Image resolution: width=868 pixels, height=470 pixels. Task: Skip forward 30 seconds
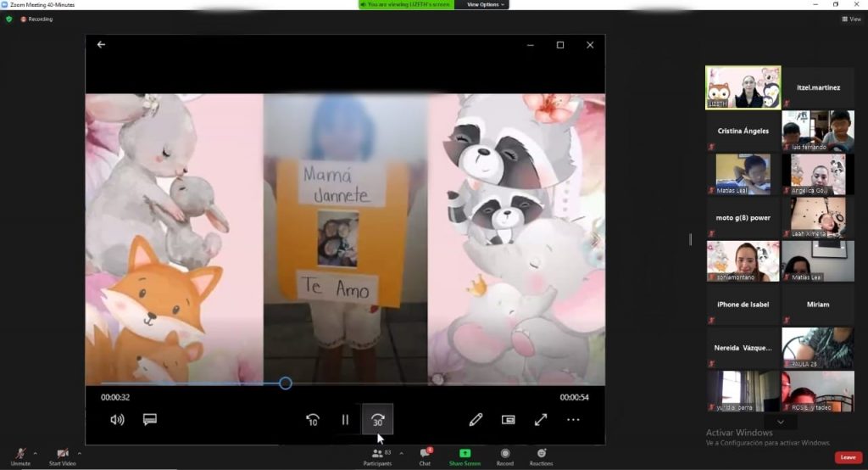tap(377, 420)
